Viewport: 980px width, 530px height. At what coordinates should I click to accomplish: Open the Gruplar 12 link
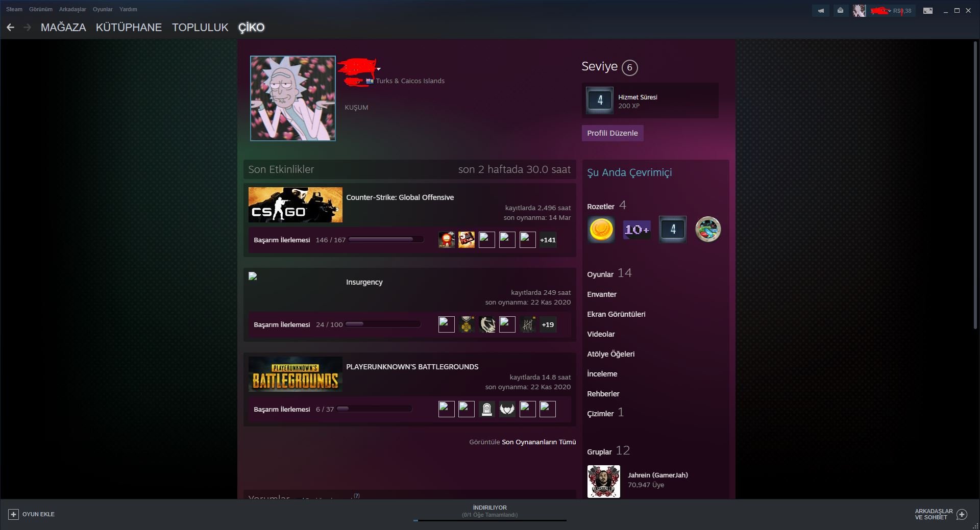point(608,451)
